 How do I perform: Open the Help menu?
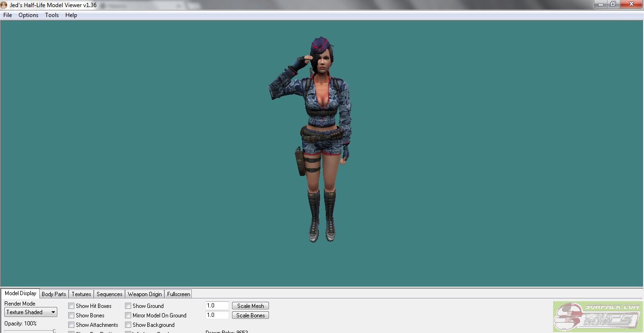71,15
